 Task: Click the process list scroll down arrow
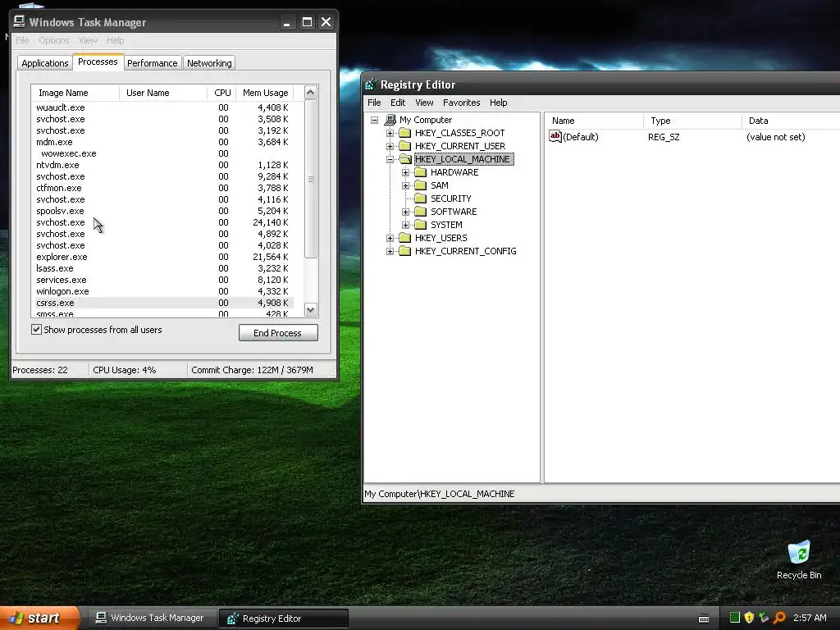pyautogui.click(x=311, y=309)
